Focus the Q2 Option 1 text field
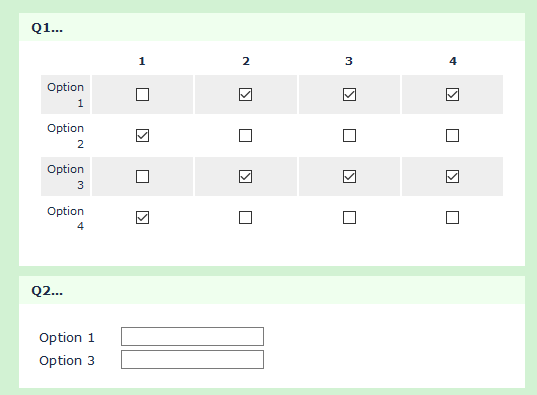The width and height of the screenshot is (537, 395). click(x=192, y=336)
